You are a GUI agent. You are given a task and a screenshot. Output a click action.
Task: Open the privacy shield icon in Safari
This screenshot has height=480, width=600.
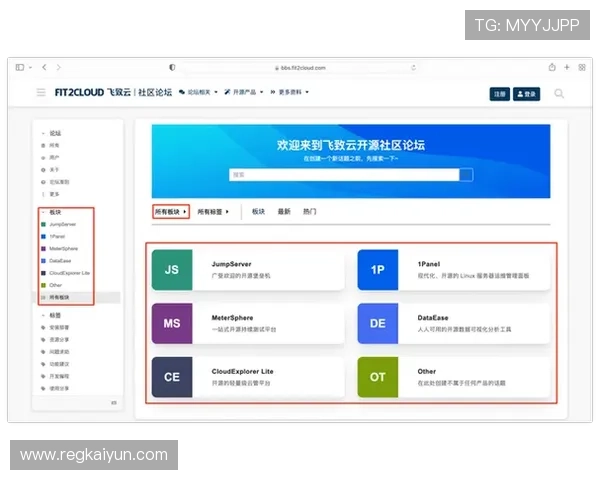[172, 67]
